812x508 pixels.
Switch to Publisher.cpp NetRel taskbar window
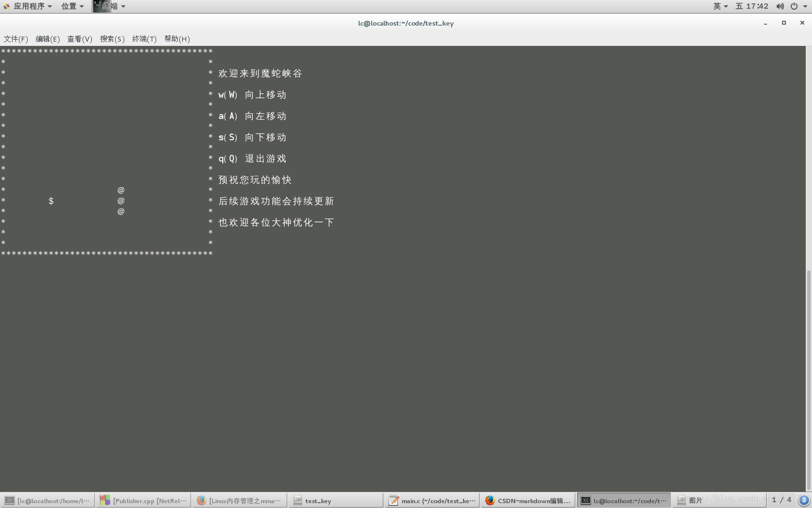(144, 501)
